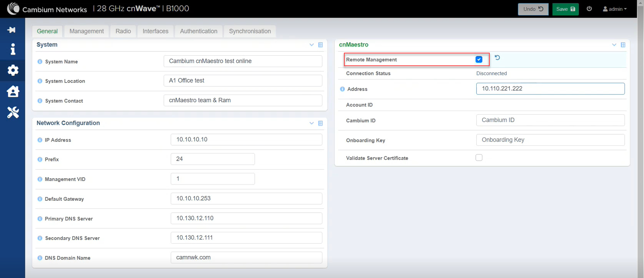Open the admin user dropdown
The height and width of the screenshot is (278, 644).
(615, 9)
